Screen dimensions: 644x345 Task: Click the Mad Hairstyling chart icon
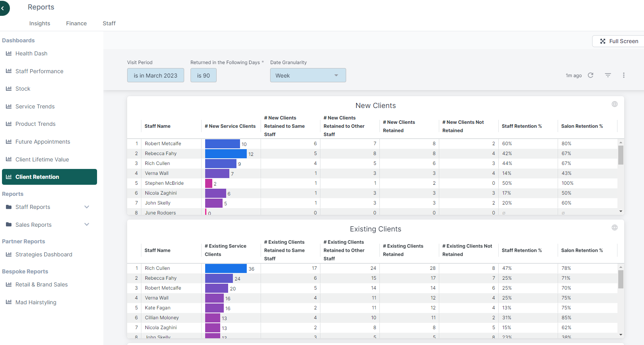pyautogui.click(x=9, y=302)
